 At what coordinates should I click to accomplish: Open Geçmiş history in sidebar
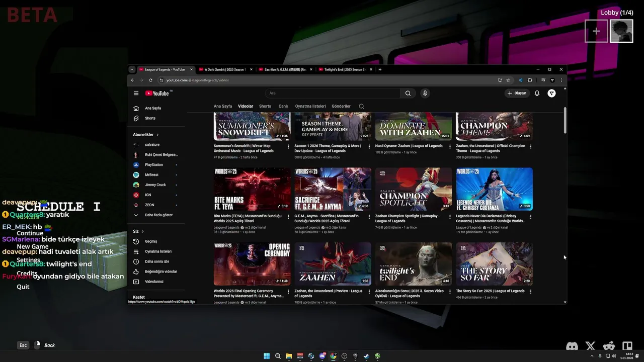point(157,241)
